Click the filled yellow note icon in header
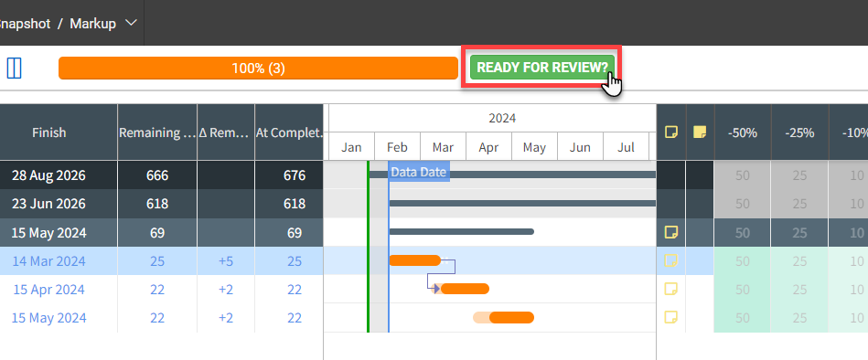Image resolution: width=868 pixels, height=360 pixels. (x=700, y=132)
